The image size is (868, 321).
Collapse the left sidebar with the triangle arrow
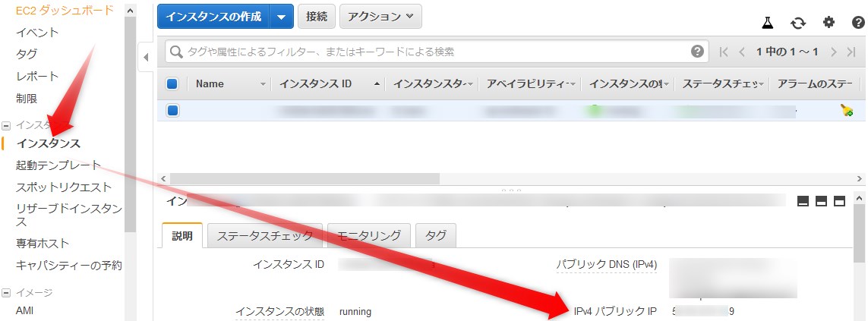(145, 57)
